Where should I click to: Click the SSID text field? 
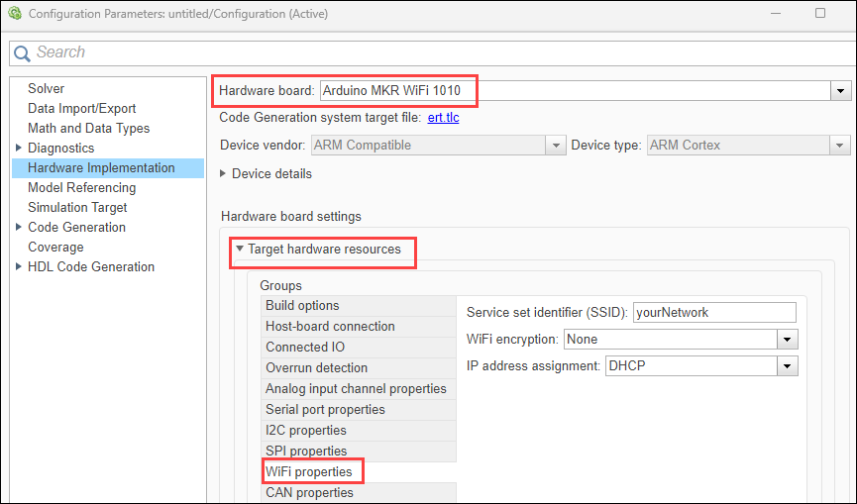click(x=714, y=313)
